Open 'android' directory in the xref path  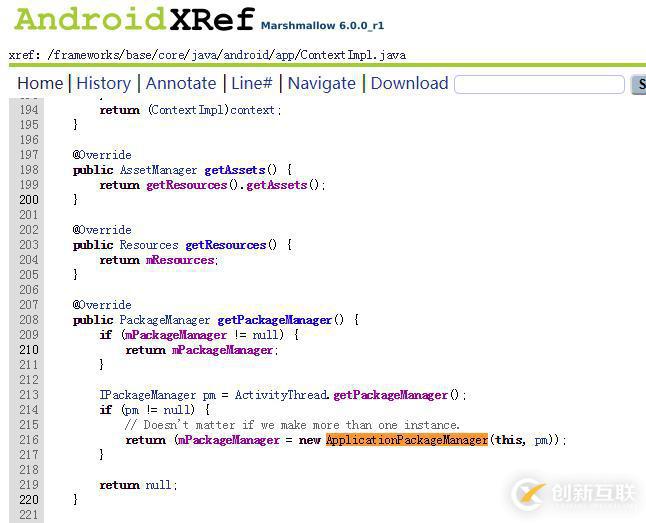coord(246,55)
